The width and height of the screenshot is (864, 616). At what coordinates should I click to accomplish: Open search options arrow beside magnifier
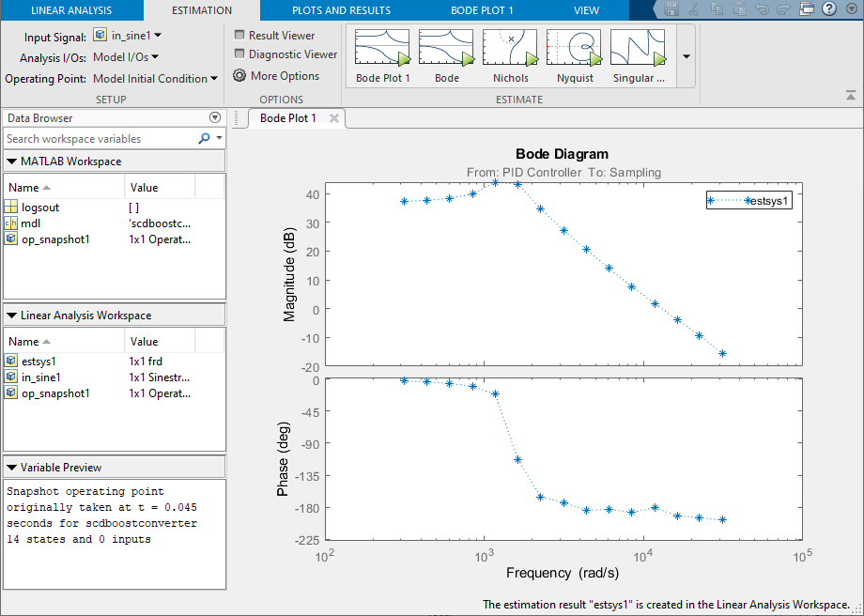(x=220, y=138)
